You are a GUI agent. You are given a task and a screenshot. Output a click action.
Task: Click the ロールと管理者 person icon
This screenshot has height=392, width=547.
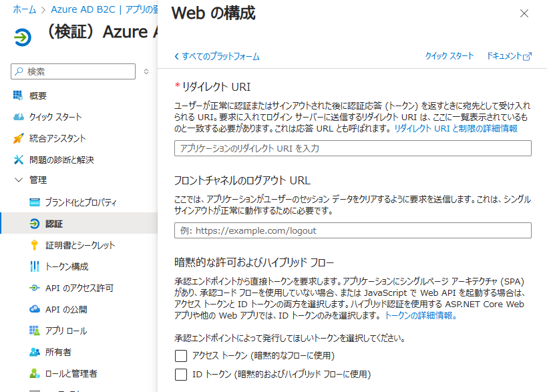pyautogui.click(x=35, y=373)
